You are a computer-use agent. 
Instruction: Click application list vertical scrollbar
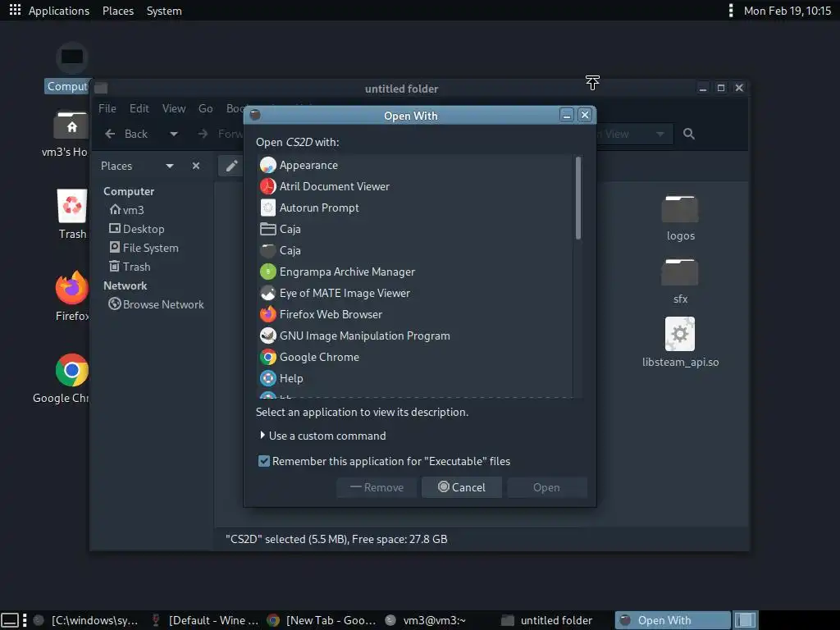[x=578, y=199]
